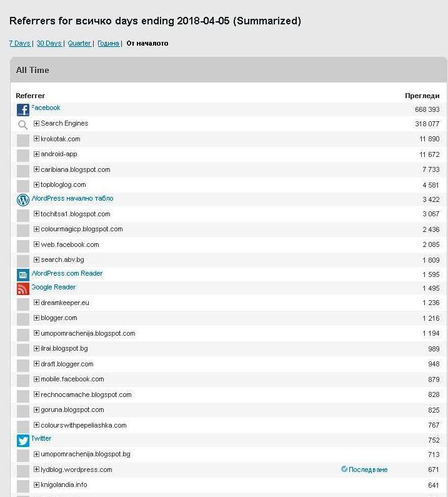Screen dimensions: 448x497
Task: Click the grey placeholder icon for krokotak.com
Action: (x=23, y=139)
